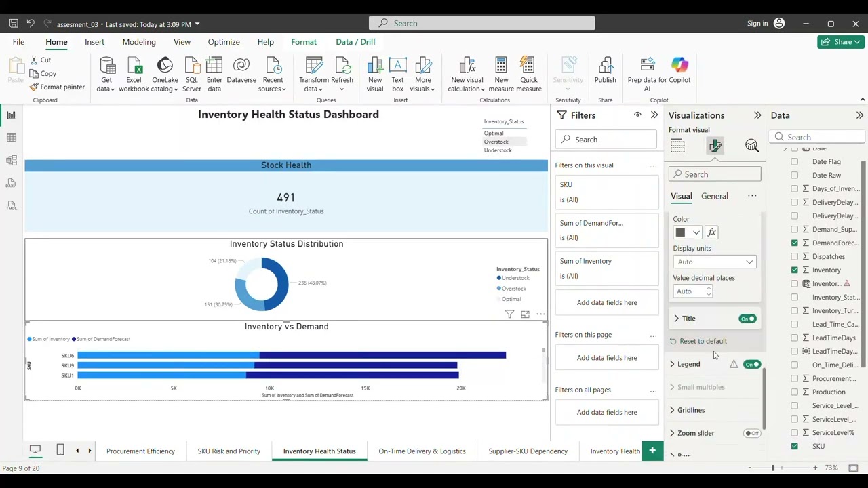Click the Copy button in Clipboard group
This screenshot has width=868, height=488.
coord(43,74)
